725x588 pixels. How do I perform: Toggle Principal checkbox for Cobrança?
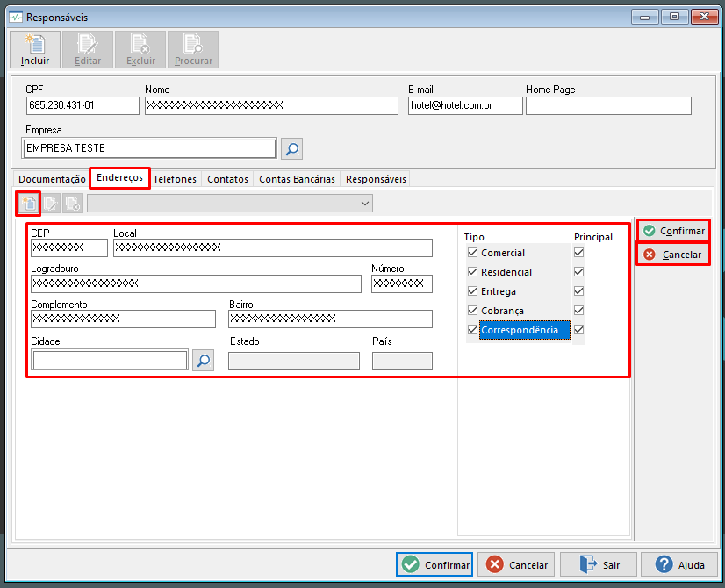(x=578, y=310)
